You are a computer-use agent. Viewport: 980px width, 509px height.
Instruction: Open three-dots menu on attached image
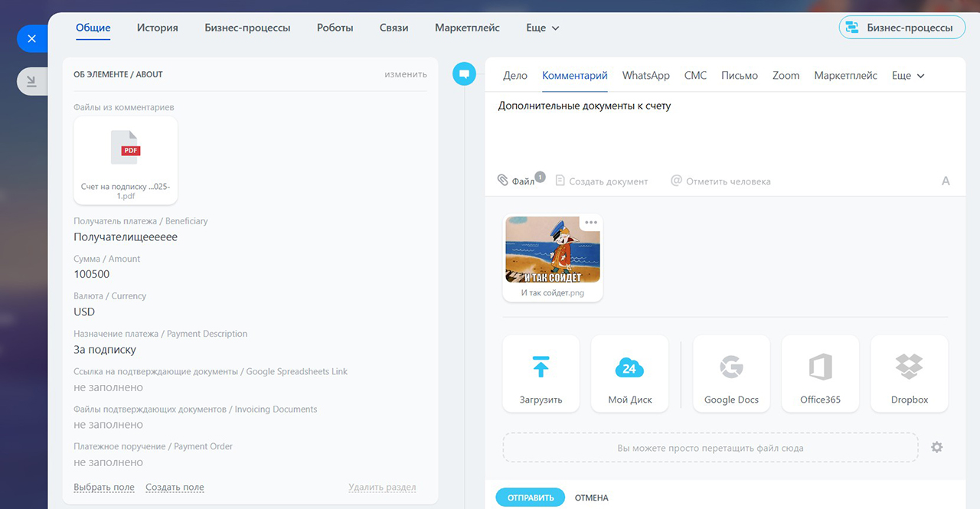590,223
